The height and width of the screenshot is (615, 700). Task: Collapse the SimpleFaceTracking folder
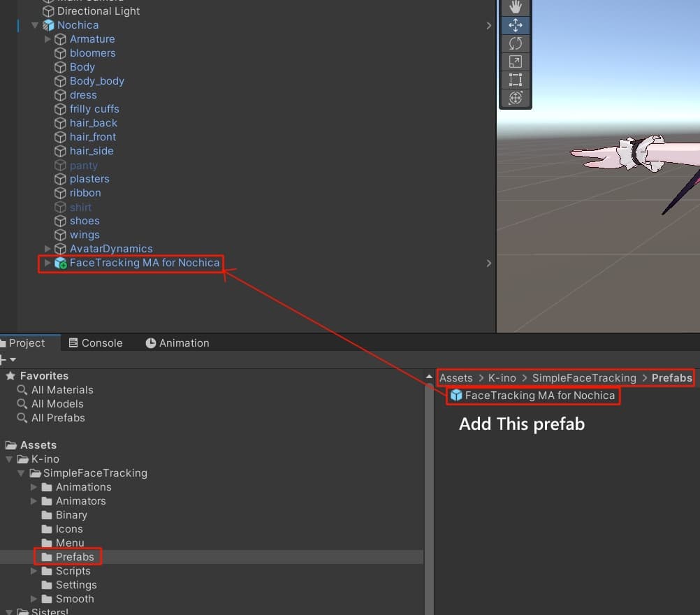(x=21, y=473)
